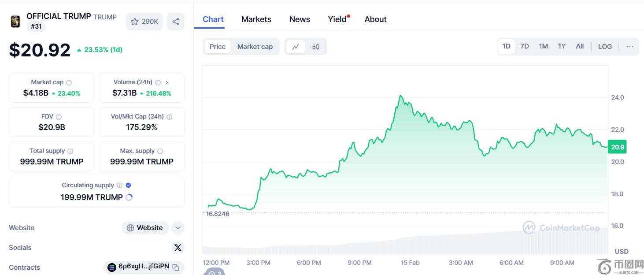Click the FDV info icon
Viewport: 644px width, 275px height.
point(59,117)
